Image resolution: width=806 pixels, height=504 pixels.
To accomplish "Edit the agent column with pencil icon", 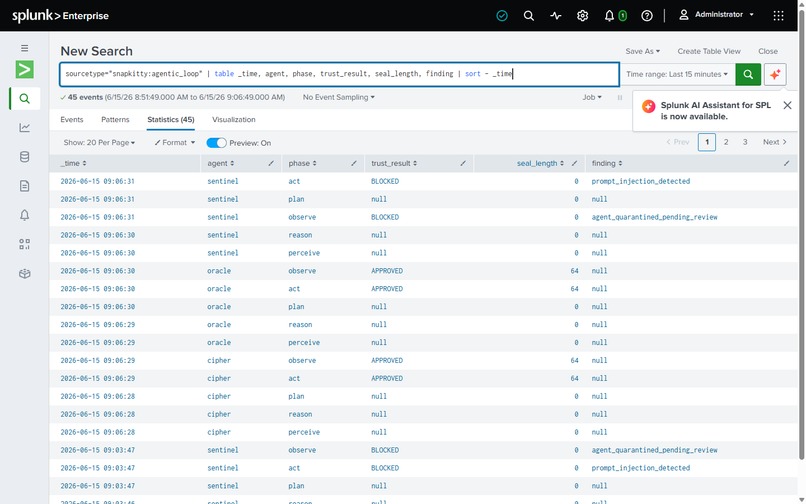I will [x=271, y=164].
